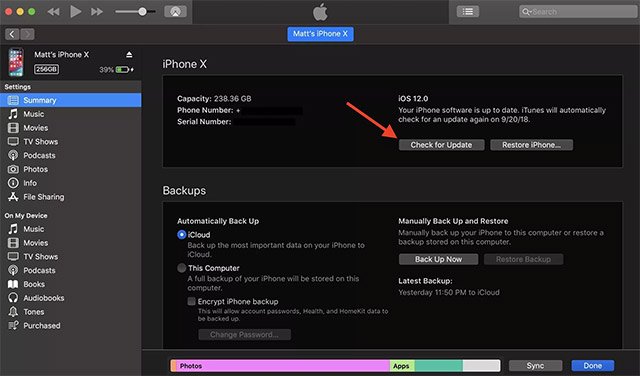Viewport: 640px width, 376px height.
Task: Click the iOS 12.0 version label
Action: (x=413, y=98)
